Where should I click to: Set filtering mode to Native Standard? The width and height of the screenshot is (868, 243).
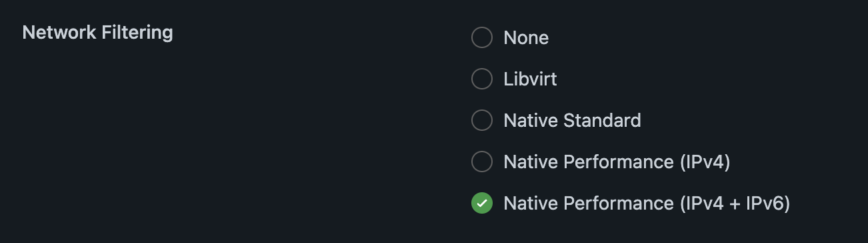[482, 120]
